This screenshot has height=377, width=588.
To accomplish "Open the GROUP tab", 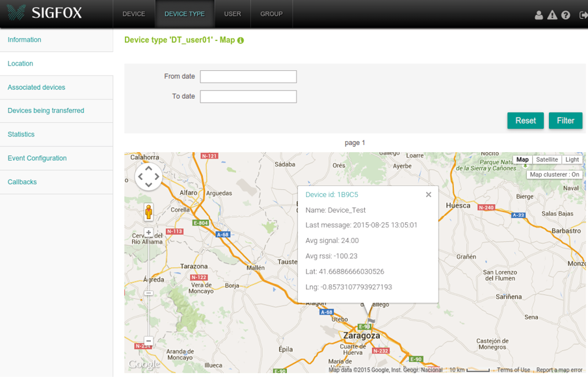I will coord(271,14).
